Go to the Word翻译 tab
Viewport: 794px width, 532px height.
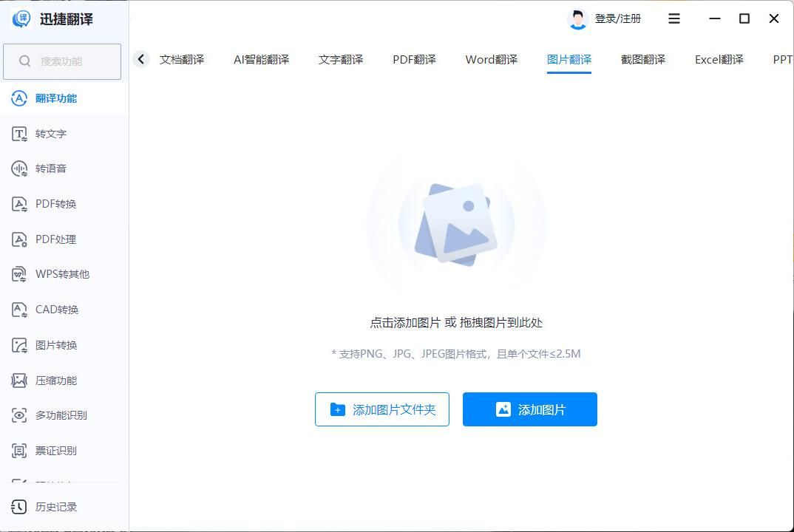coord(491,60)
